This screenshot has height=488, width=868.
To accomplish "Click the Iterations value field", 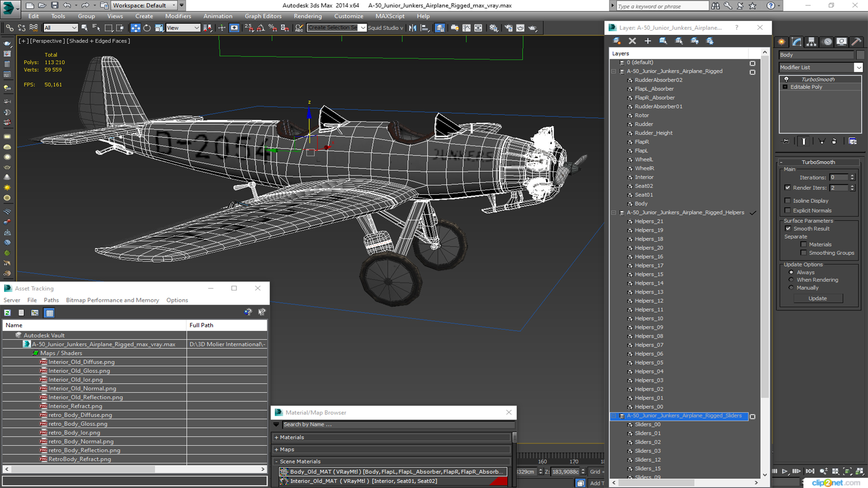I will [x=840, y=178].
